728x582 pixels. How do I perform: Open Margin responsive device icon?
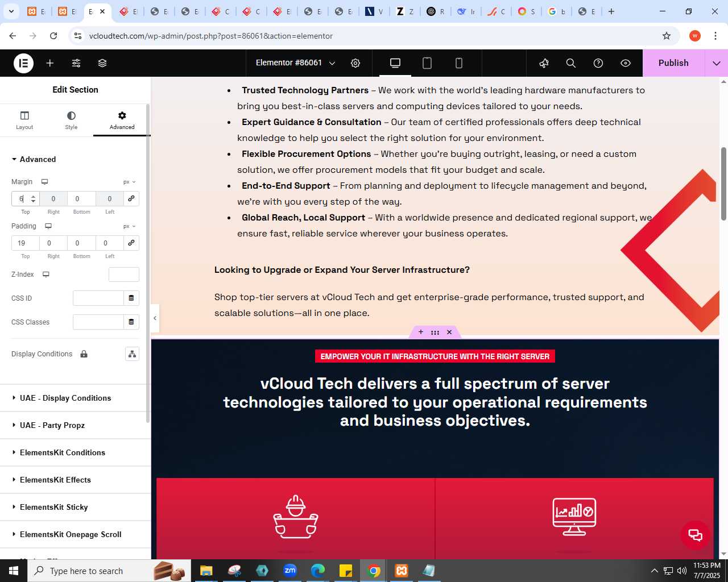(x=44, y=182)
